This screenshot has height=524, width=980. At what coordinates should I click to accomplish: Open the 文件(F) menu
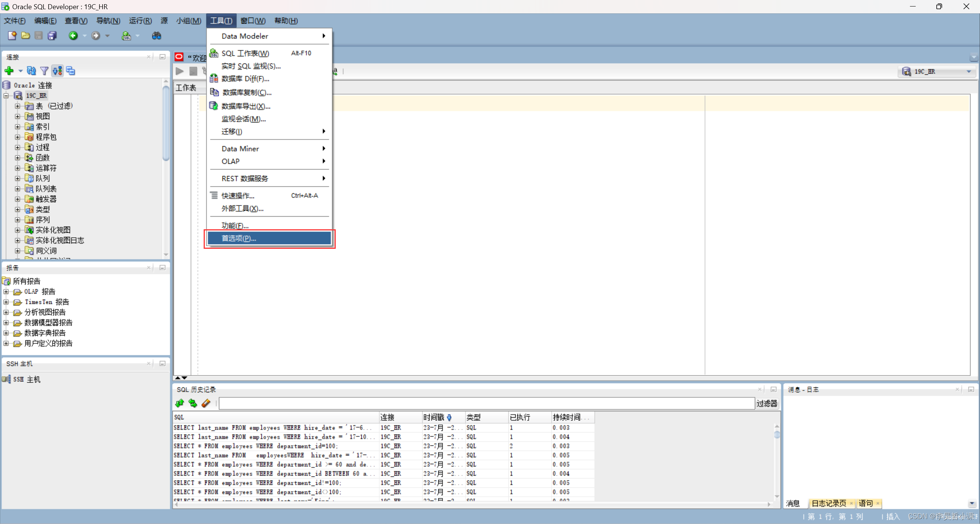15,21
